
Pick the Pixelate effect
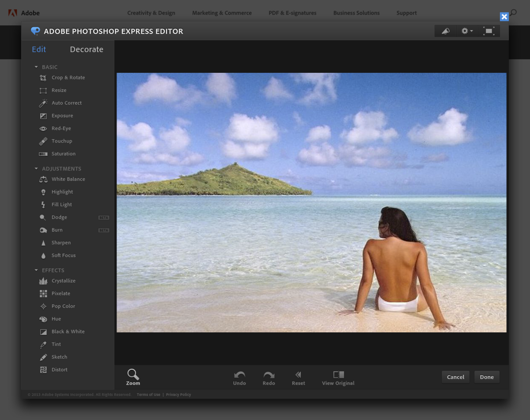61,293
